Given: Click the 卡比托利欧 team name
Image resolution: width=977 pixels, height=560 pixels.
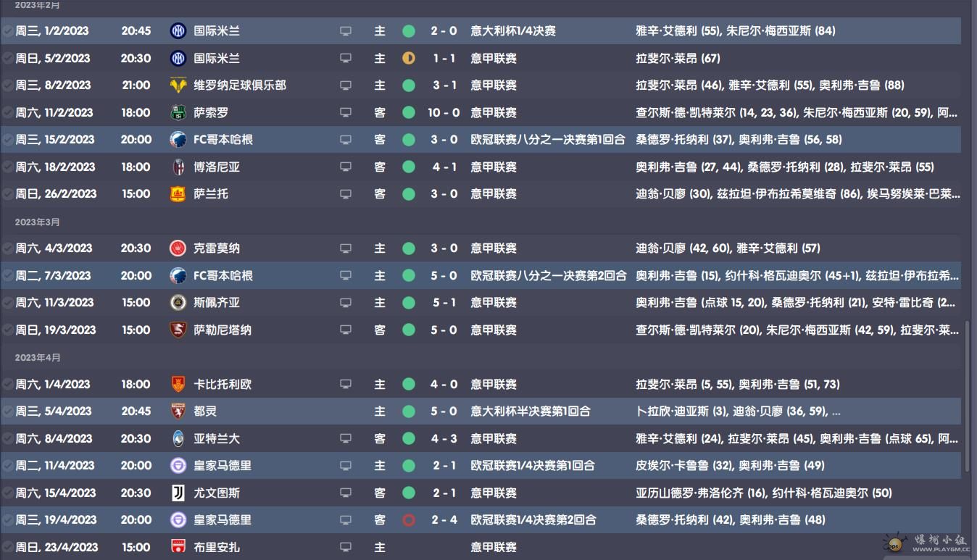Looking at the screenshot, I should tap(223, 384).
